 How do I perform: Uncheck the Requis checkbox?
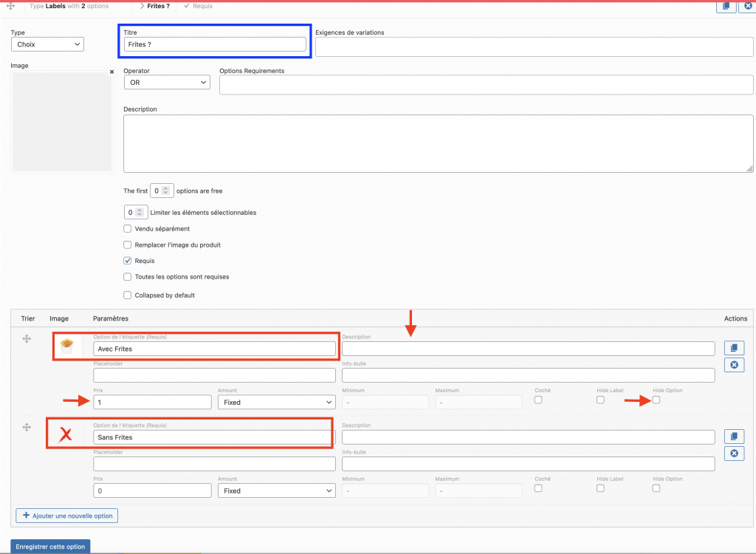click(128, 261)
